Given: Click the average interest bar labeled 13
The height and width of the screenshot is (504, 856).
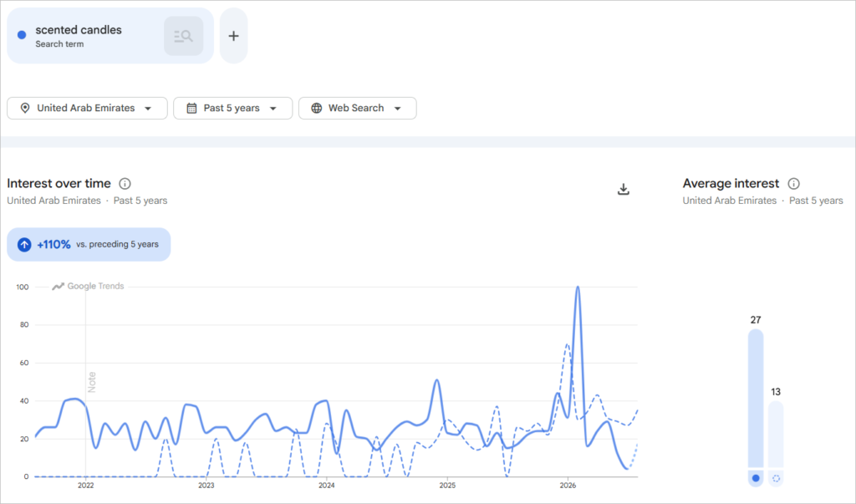Looking at the screenshot, I should point(776,435).
